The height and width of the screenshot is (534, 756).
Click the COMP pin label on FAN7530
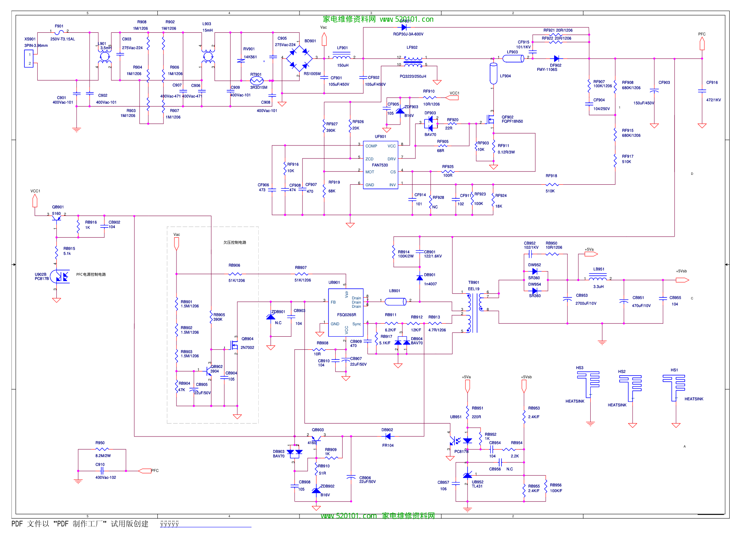click(371, 146)
